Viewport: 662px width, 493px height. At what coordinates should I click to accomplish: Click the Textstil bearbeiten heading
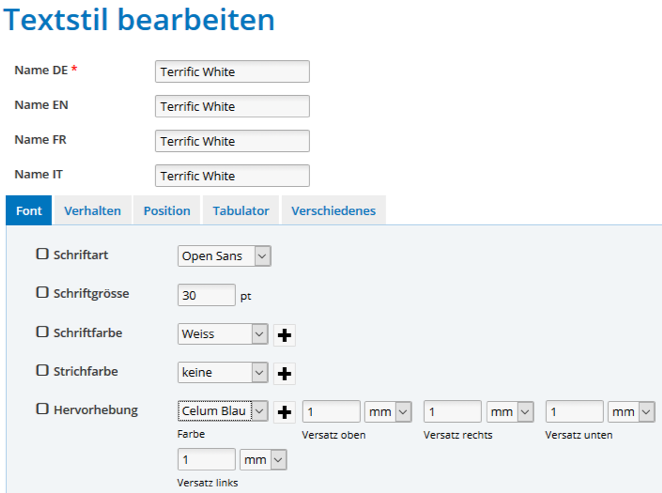click(139, 20)
